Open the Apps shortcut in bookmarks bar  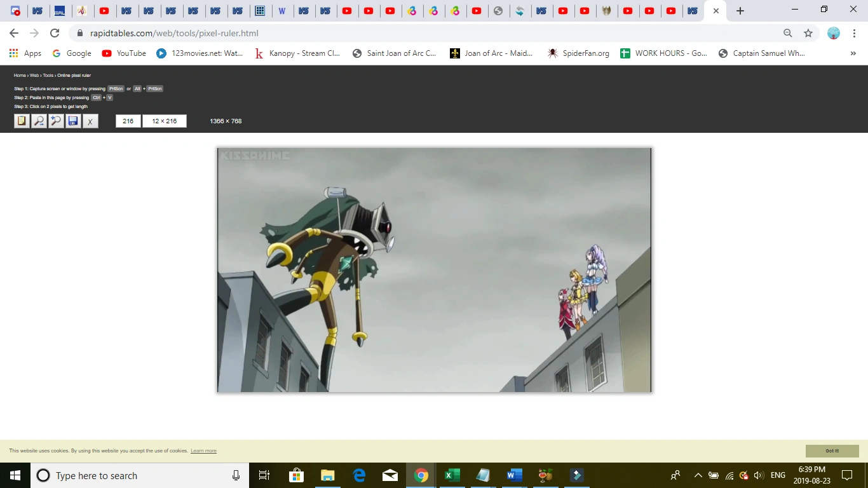coord(25,53)
